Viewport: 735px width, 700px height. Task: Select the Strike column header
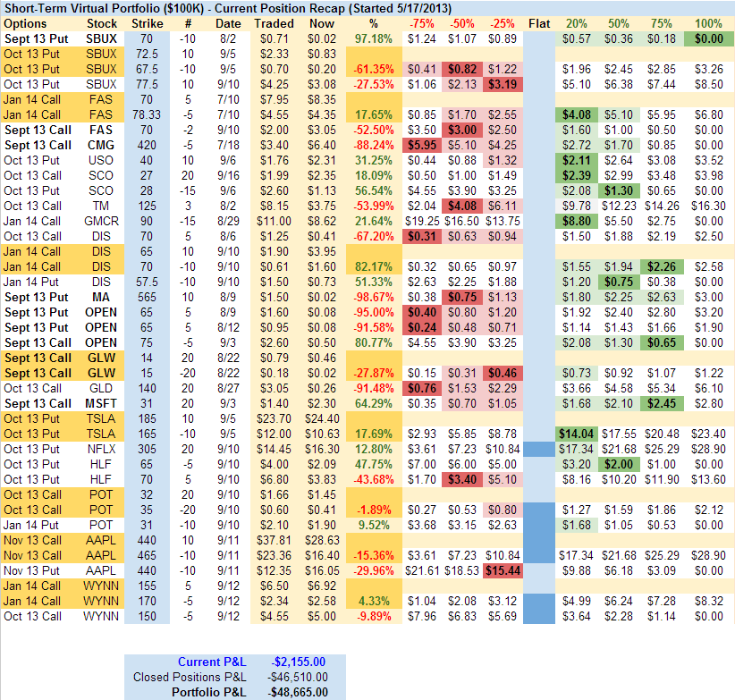pyautogui.click(x=146, y=22)
